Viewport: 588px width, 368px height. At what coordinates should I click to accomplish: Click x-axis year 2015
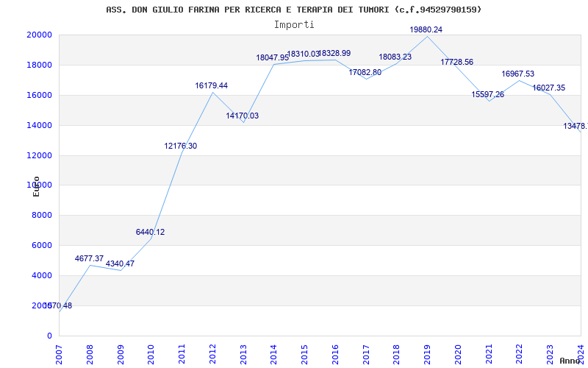point(304,355)
